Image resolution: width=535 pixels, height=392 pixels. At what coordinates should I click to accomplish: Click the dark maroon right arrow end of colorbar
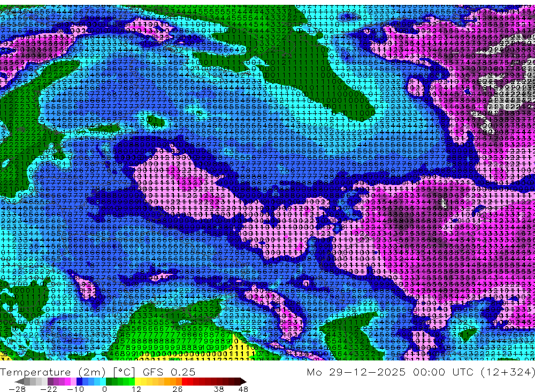(x=243, y=381)
